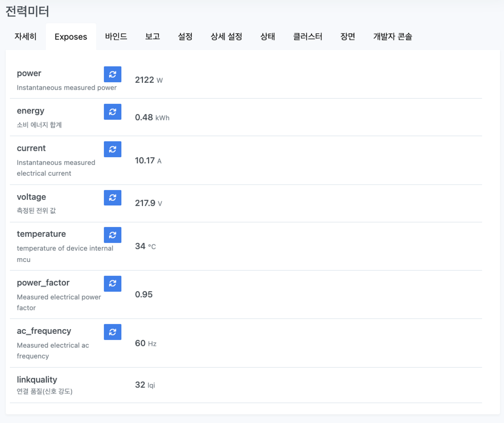Switch to the 자세히 tab
The height and width of the screenshot is (423, 504).
click(25, 37)
